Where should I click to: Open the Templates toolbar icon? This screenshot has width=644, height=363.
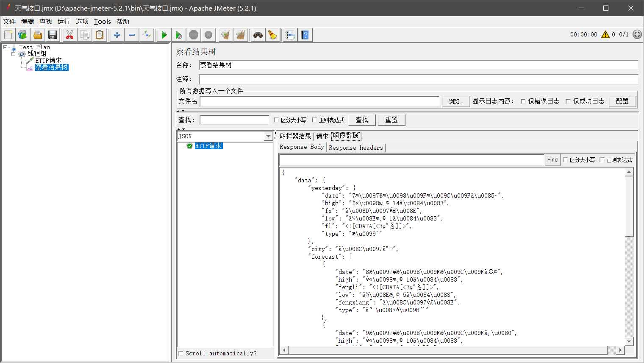23,35
